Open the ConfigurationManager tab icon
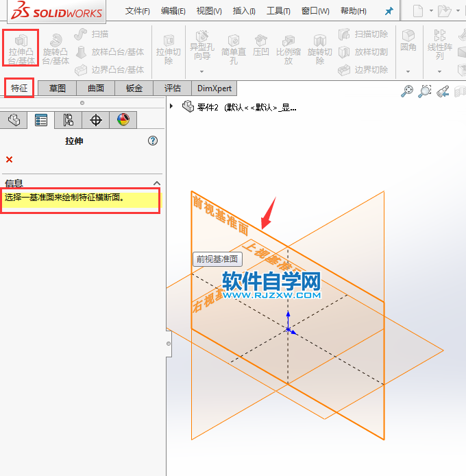 69,120
